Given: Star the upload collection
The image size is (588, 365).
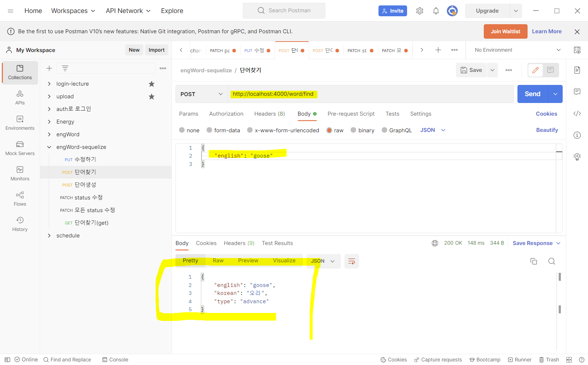Looking at the screenshot, I should (152, 96).
